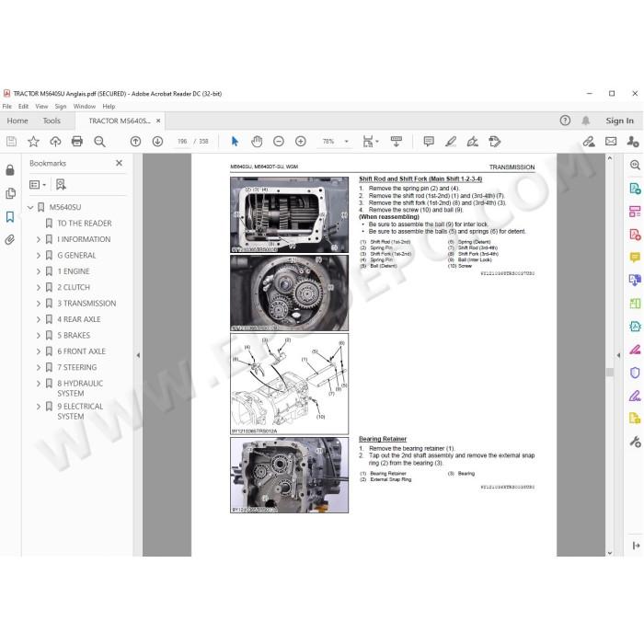644x644 pixels.
Task: Click the Highlight text pen icon
Action: pyautogui.click(x=451, y=142)
